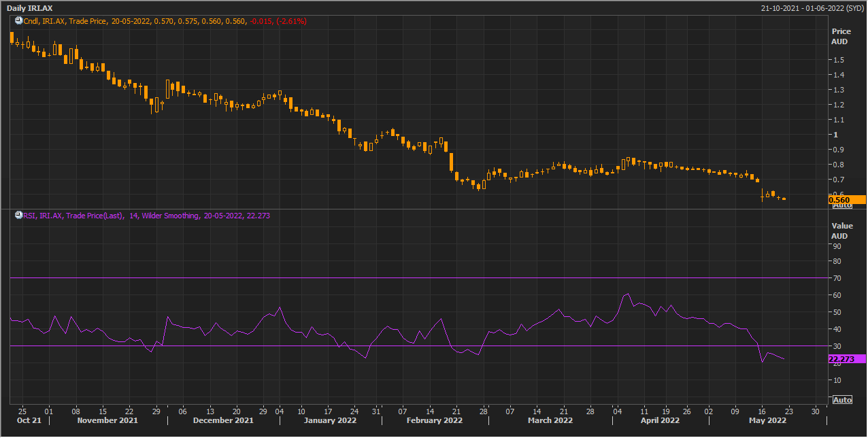The width and height of the screenshot is (868, 438).
Task: Toggle Auto scale on the RSI axis
Action: [842, 400]
